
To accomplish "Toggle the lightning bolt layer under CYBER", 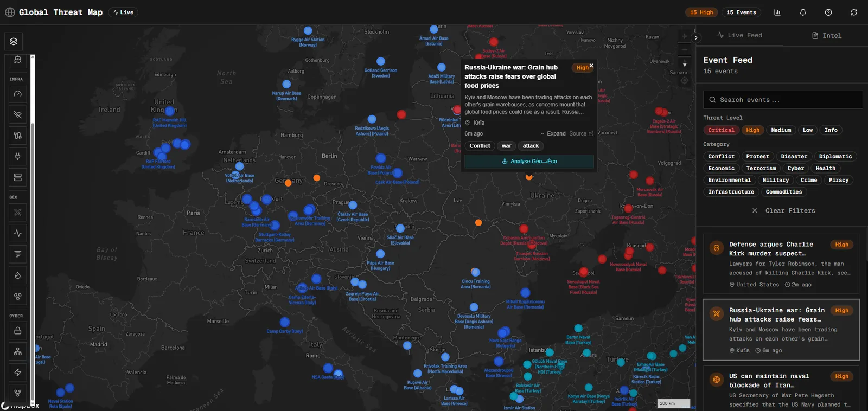I will 18,372.
